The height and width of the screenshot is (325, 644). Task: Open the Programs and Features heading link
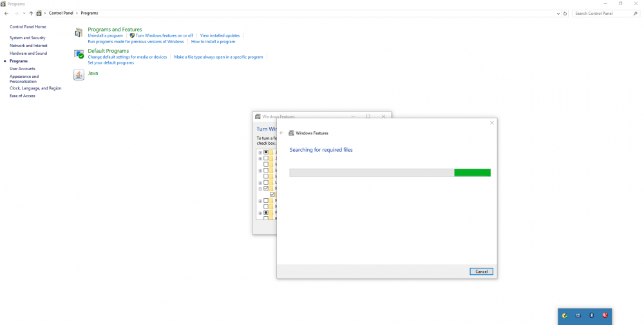(x=115, y=30)
